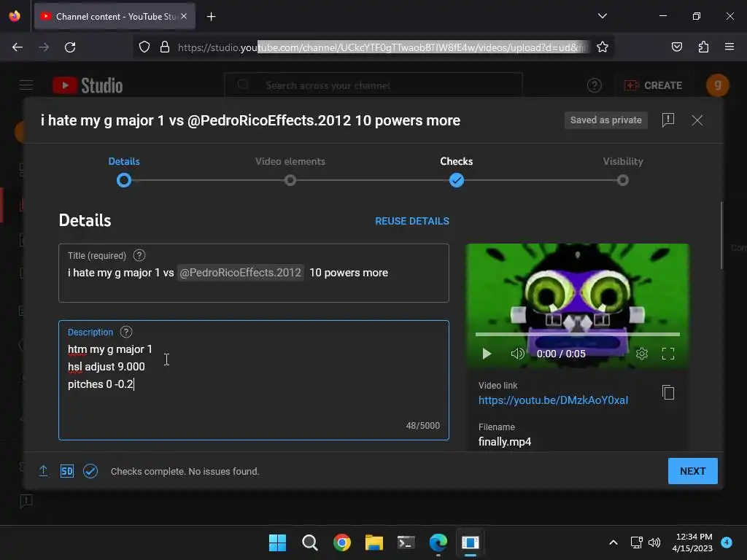Screen dimensions: 747x560
Task: Click the Search across your channel field
Action: tap(373, 85)
